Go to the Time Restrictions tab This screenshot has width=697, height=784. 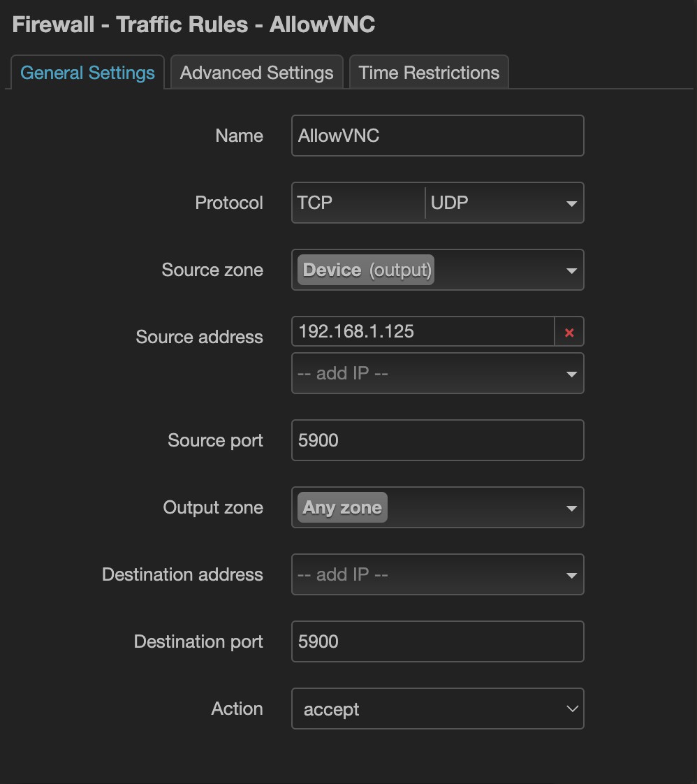pyautogui.click(x=429, y=73)
